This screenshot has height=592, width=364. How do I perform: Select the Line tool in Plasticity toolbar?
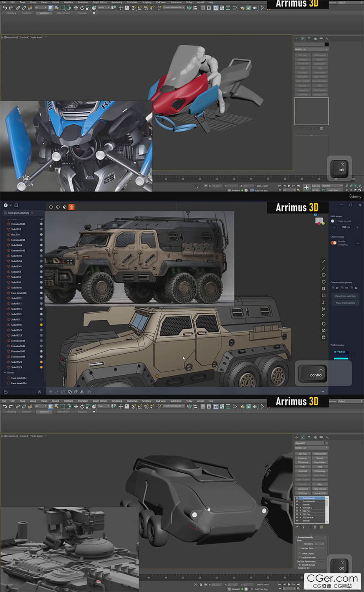323,261
